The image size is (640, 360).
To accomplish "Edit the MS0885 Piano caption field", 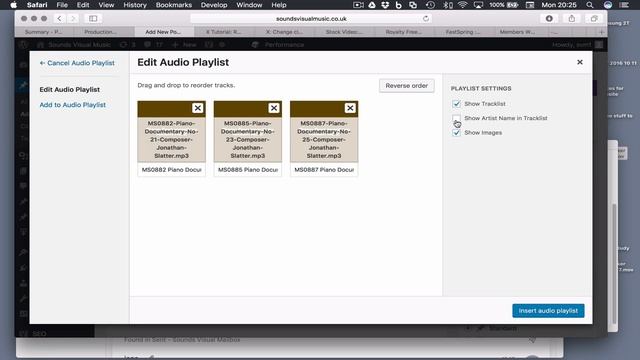I will (x=248, y=170).
